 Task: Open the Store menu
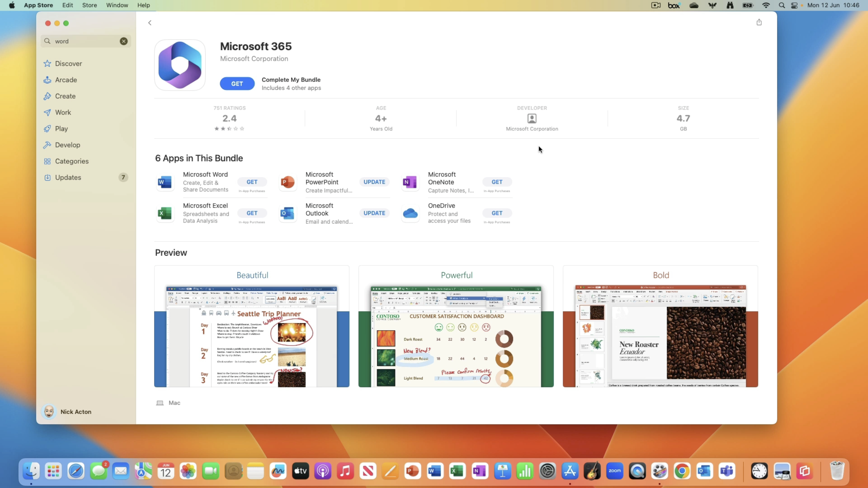pyautogui.click(x=89, y=5)
